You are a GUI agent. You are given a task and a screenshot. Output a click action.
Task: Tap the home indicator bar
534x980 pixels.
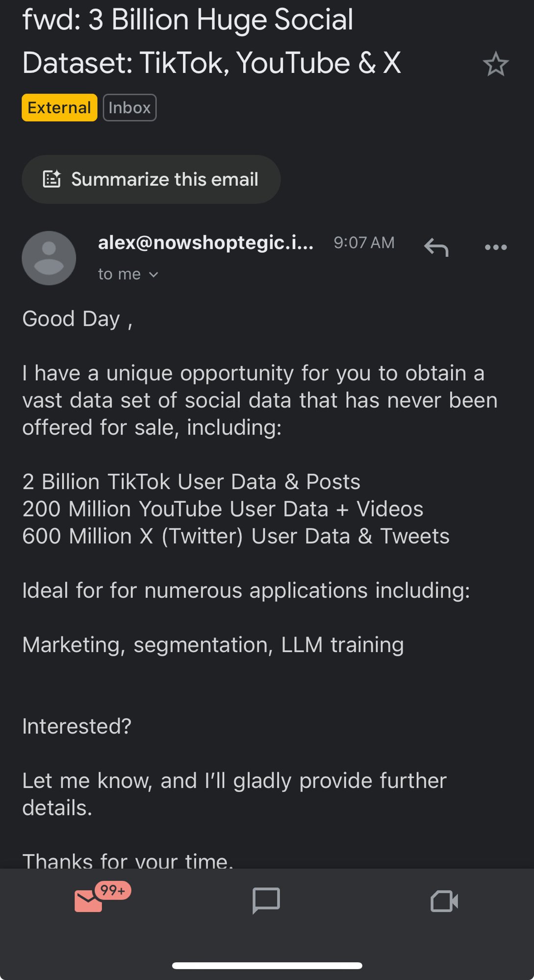coord(267,966)
